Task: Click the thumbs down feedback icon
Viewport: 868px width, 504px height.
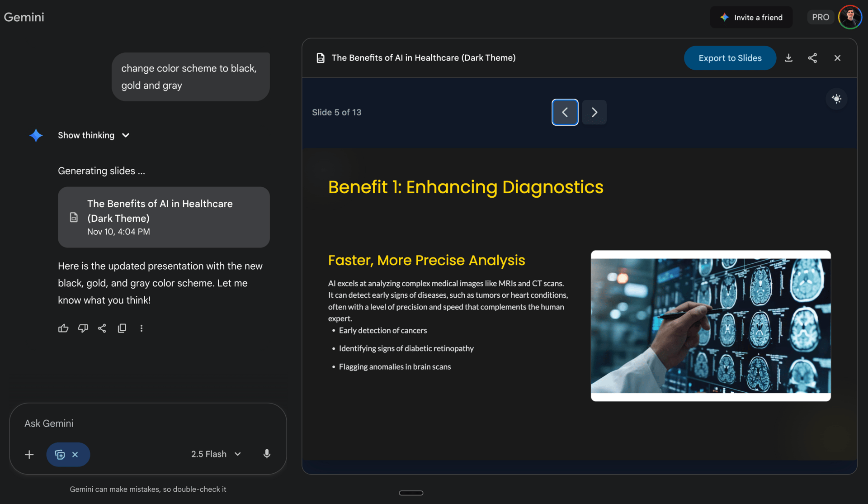Action: click(83, 328)
